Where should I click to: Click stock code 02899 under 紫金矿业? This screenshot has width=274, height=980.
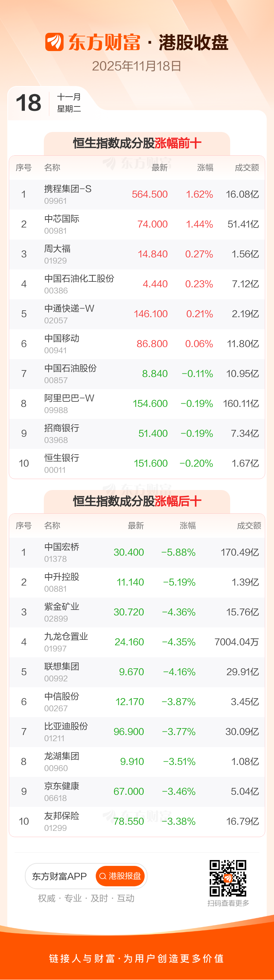tap(56, 619)
